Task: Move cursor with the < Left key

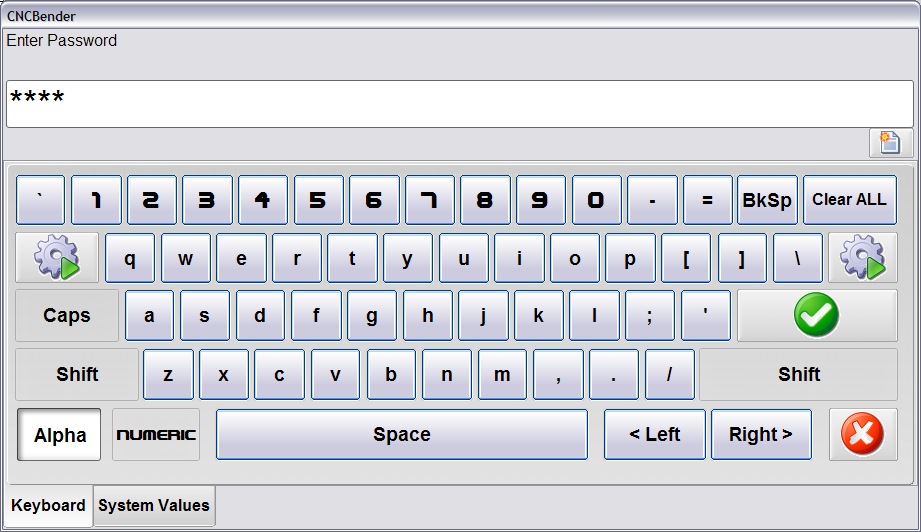Action: (x=654, y=435)
